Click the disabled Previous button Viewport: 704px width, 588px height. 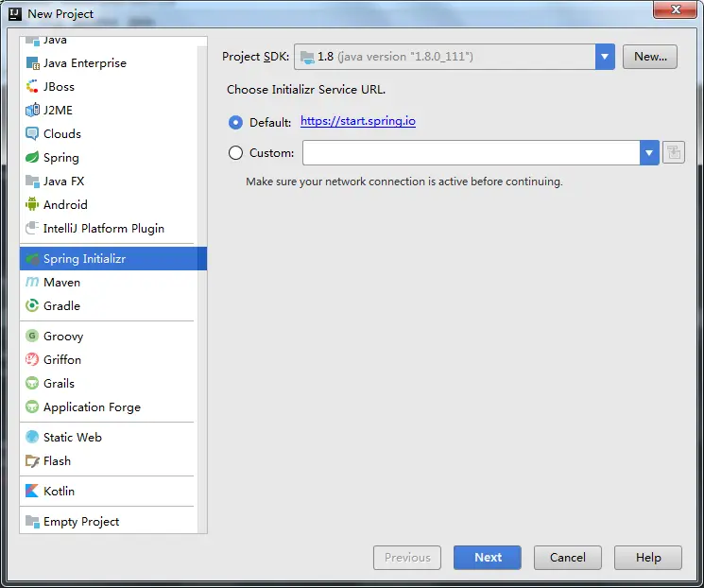pos(406,558)
